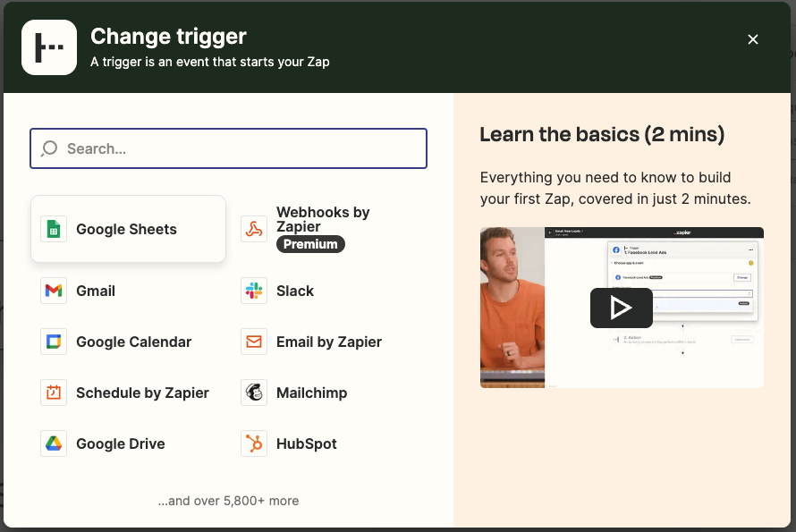Select the HubSpot label text
796x532 pixels.
[306, 444]
